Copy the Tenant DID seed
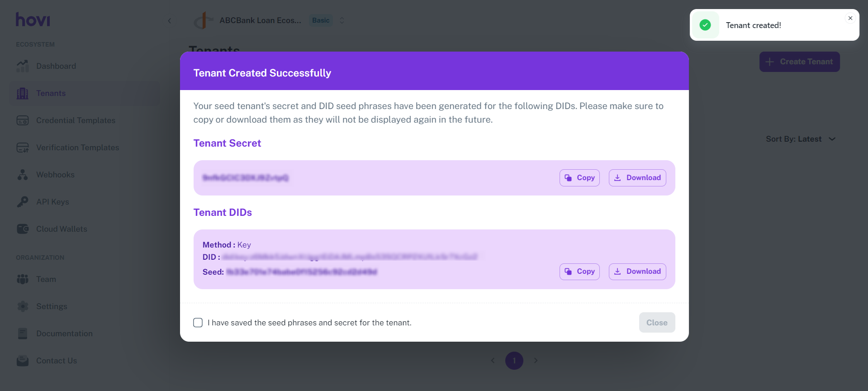 [579, 272]
